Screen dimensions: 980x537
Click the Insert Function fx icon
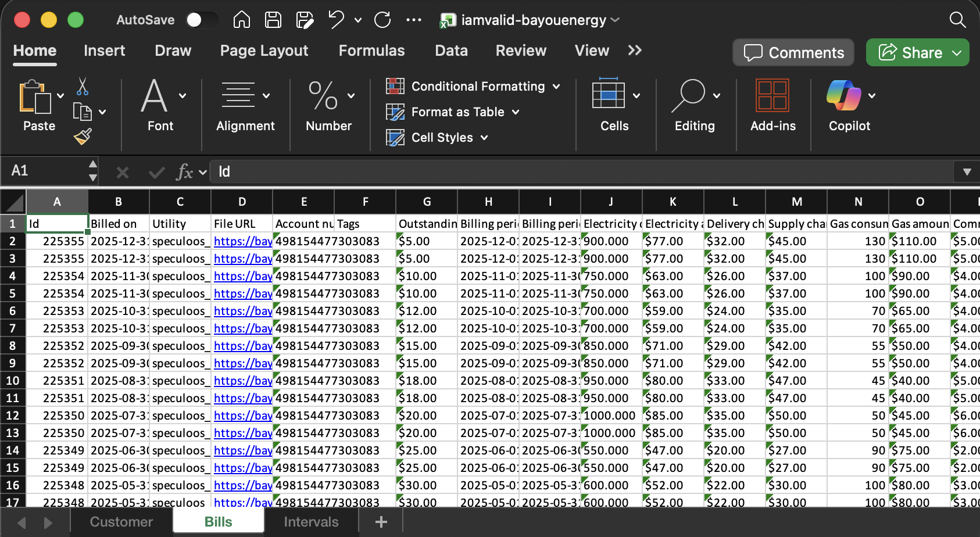pos(185,172)
